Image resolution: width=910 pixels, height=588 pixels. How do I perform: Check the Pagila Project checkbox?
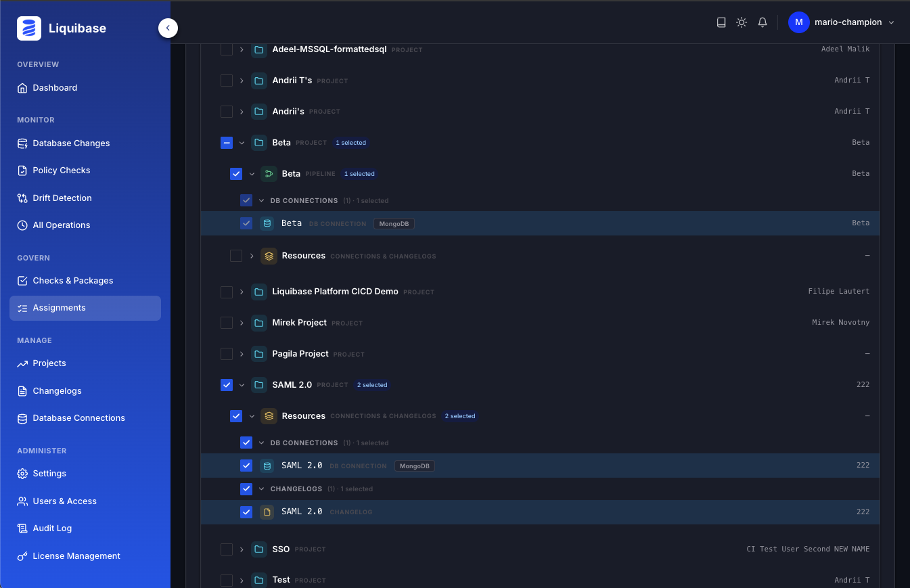pyautogui.click(x=227, y=354)
